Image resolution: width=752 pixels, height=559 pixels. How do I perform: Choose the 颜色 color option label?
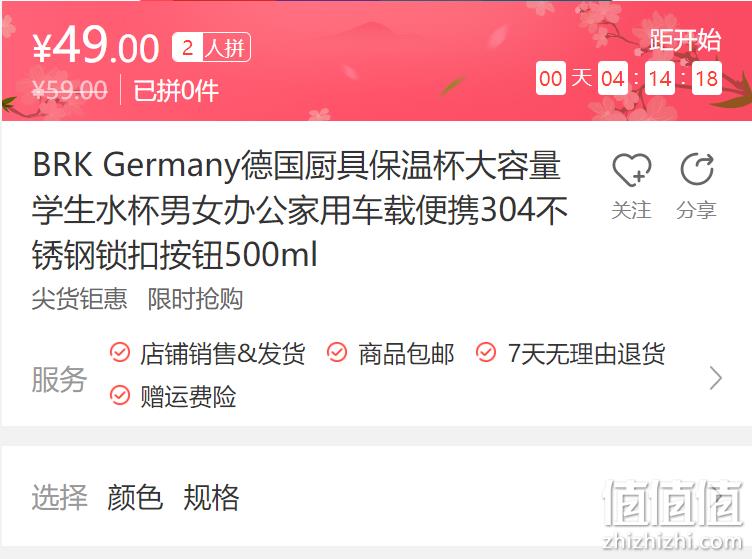tap(135, 497)
